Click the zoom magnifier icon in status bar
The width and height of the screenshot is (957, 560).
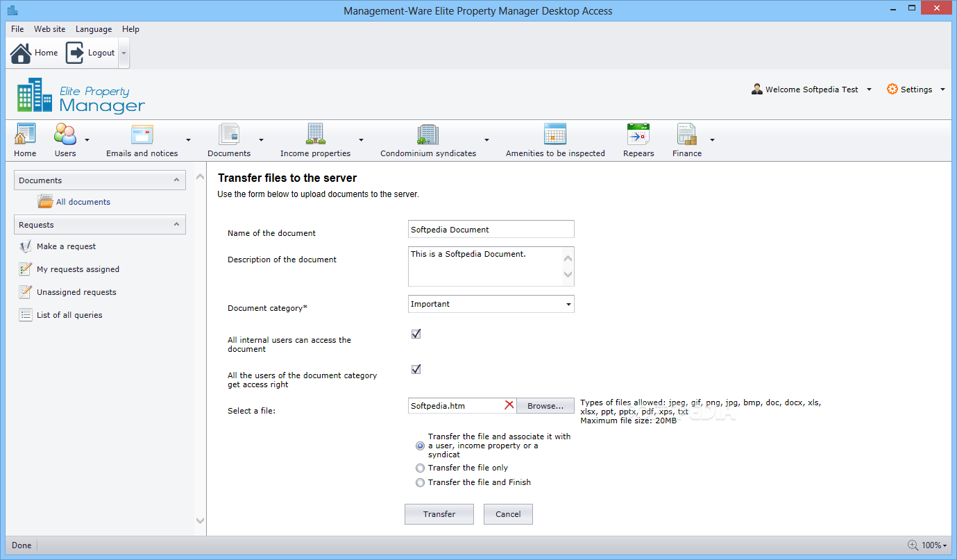(913, 545)
